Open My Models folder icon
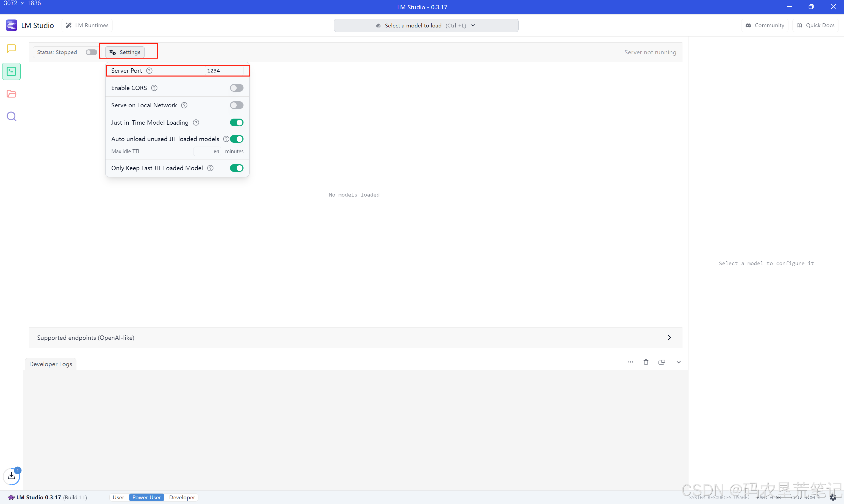Image resolution: width=844 pixels, height=504 pixels. tap(11, 94)
